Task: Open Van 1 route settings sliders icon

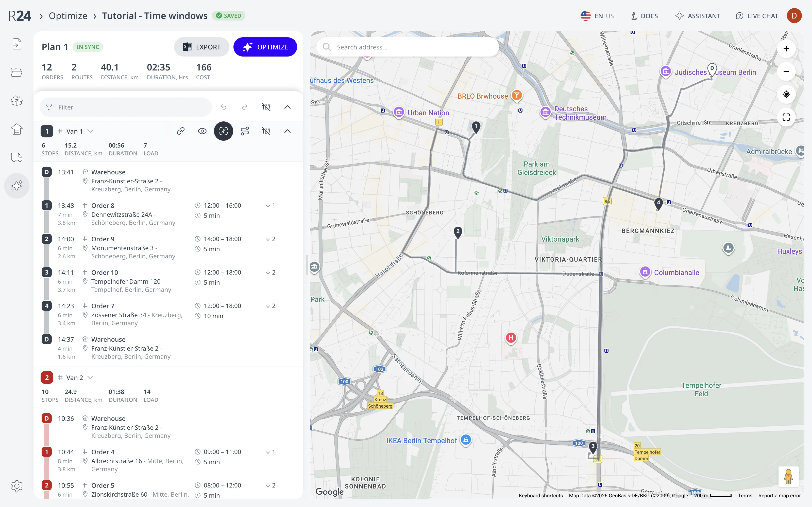Action: [x=245, y=131]
